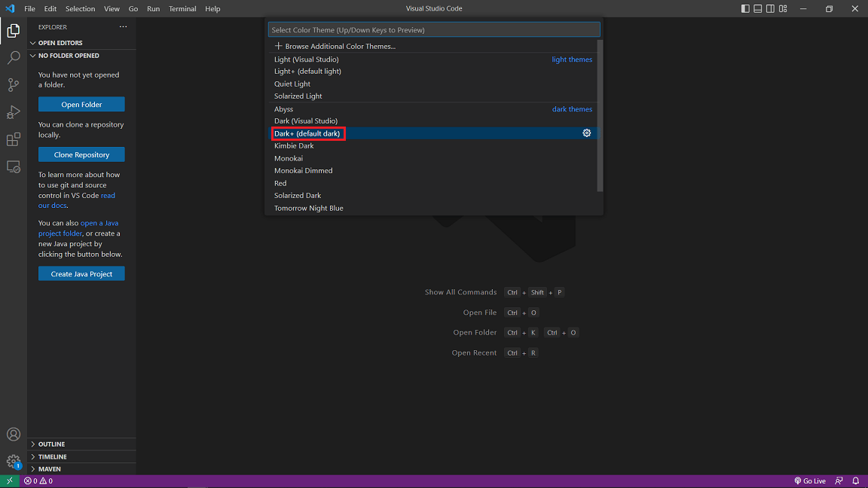Image resolution: width=868 pixels, height=488 pixels.
Task: Click the Accounts icon in activity bar
Action: point(14,435)
